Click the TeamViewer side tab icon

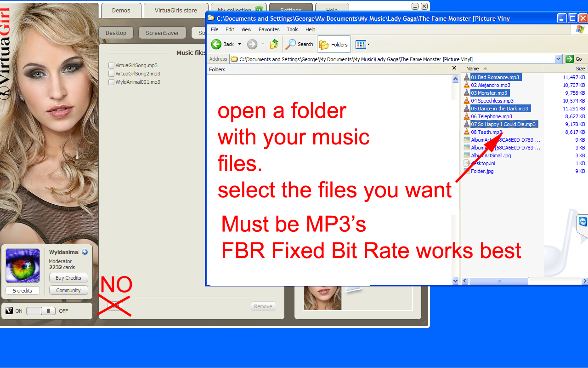tap(583, 222)
